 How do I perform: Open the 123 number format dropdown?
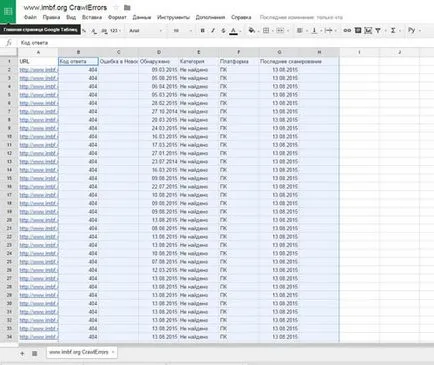[x=115, y=31]
